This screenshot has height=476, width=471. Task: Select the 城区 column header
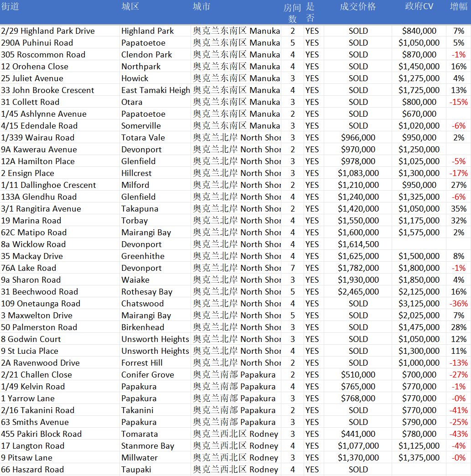[130, 7]
